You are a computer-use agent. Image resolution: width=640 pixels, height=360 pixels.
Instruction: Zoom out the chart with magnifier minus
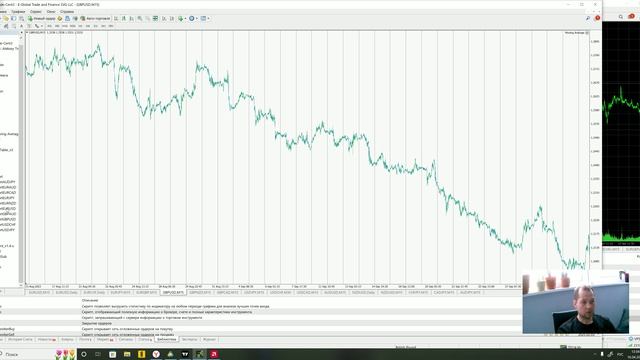click(147, 18)
